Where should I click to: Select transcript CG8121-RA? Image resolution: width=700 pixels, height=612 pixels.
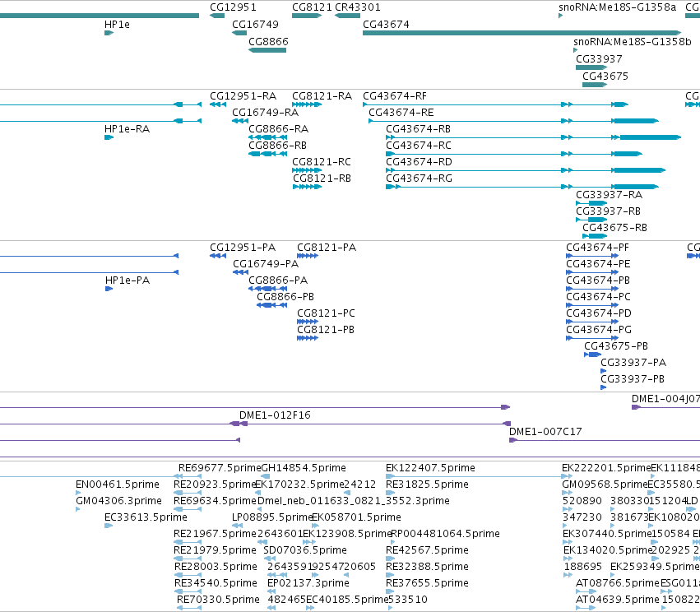tap(307, 104)
